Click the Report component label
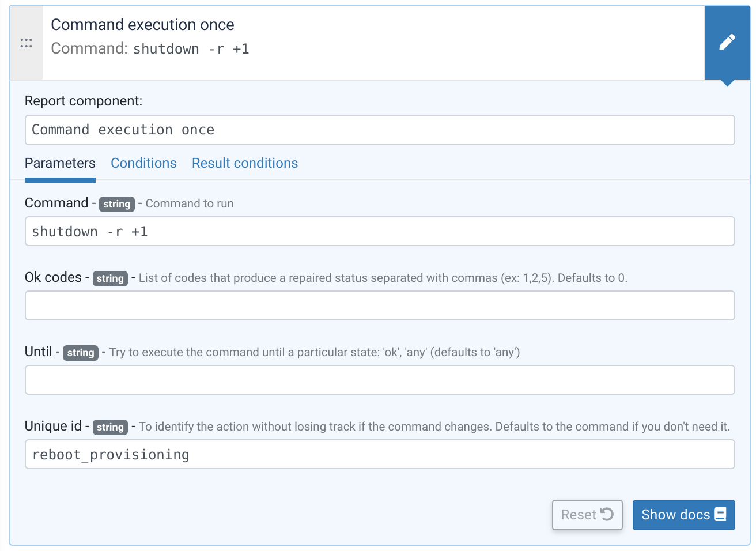 pyautogui.click(x=84, y=101)
